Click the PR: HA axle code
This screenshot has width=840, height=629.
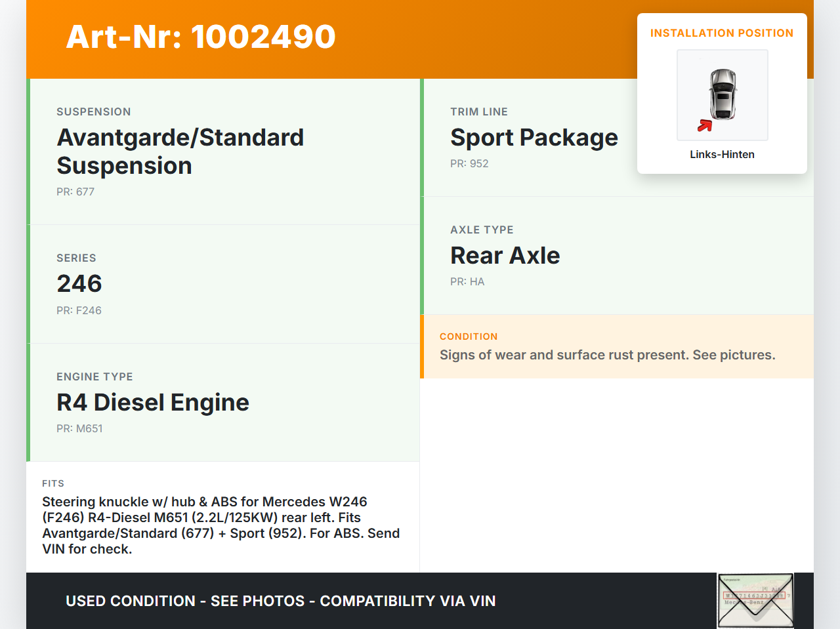point(467,281)
